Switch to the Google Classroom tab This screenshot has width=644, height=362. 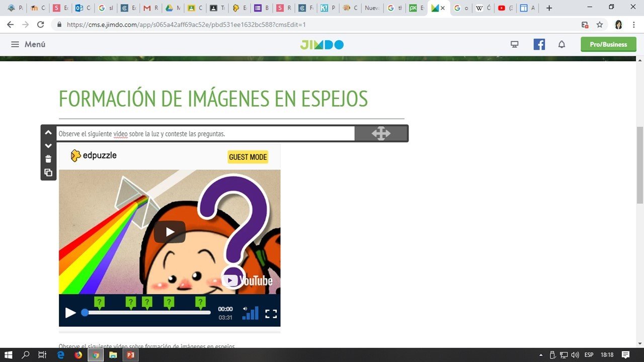195,8
